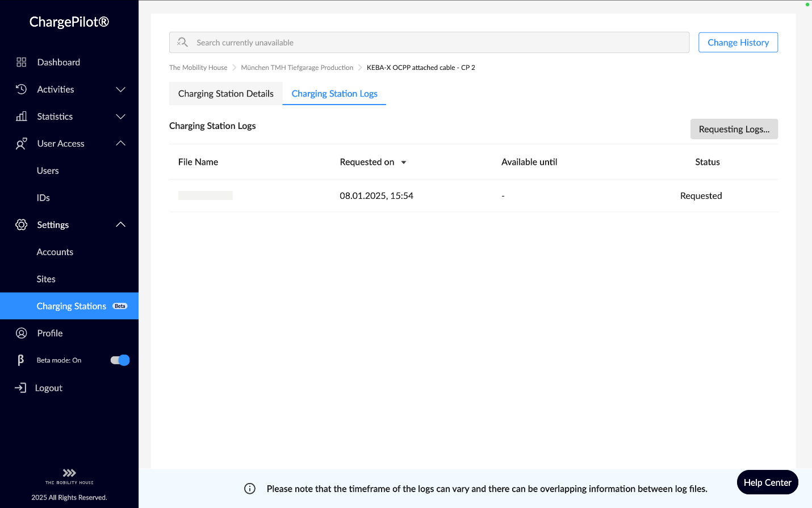Viewport: 812px width, 508px height.
Task: Click the search magnifier icon
Action: pyautogui.click(x=182, y=42)
